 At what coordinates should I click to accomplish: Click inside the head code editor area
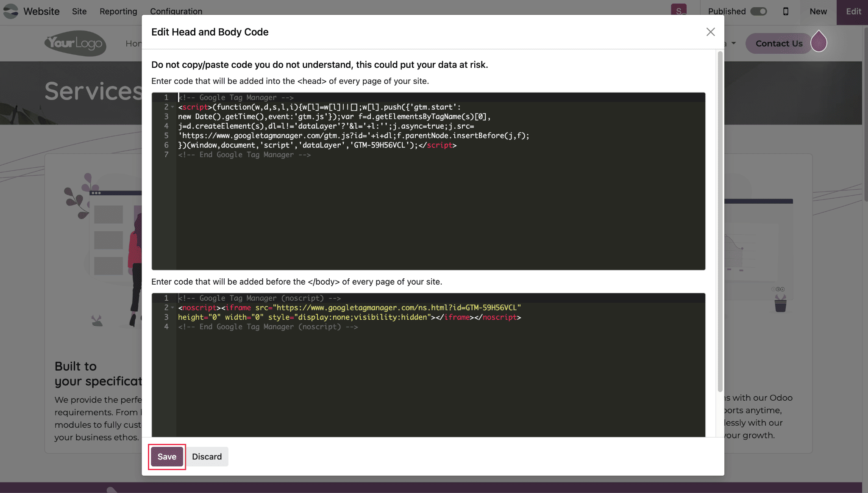tap(424, 212)
